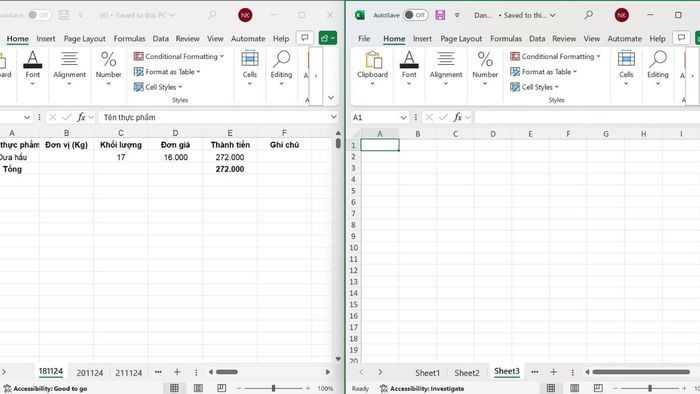Click formula bar showing Tên thực phẩm
The height and width of the screenshot is (394, 700).
[x=214, y=117]
